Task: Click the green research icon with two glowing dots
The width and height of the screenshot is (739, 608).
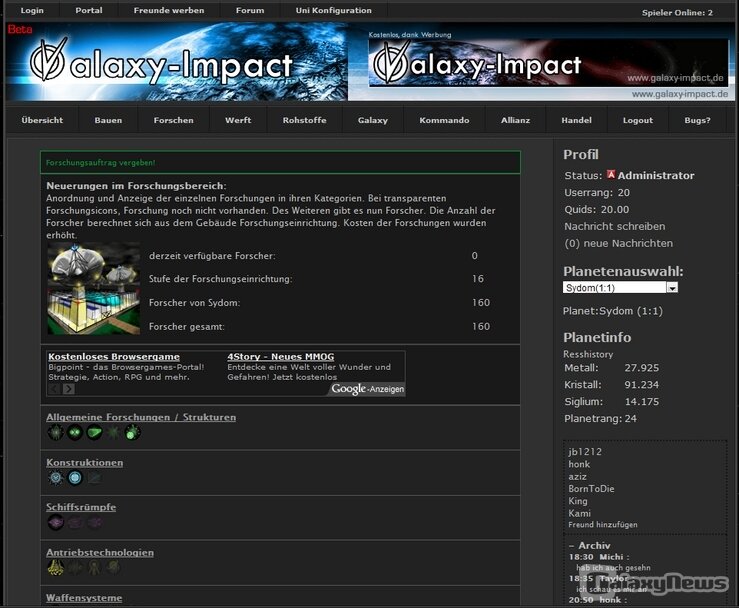Action: click(x=74, y=432)
